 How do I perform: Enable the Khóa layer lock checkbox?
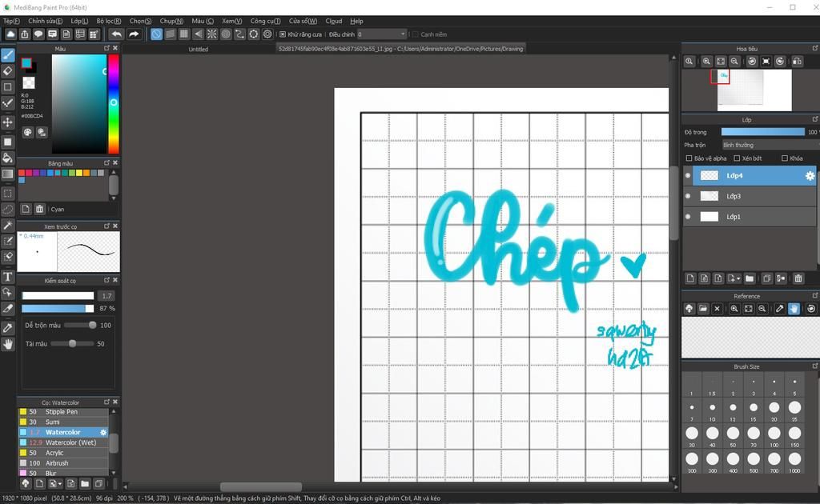(785, 158)
